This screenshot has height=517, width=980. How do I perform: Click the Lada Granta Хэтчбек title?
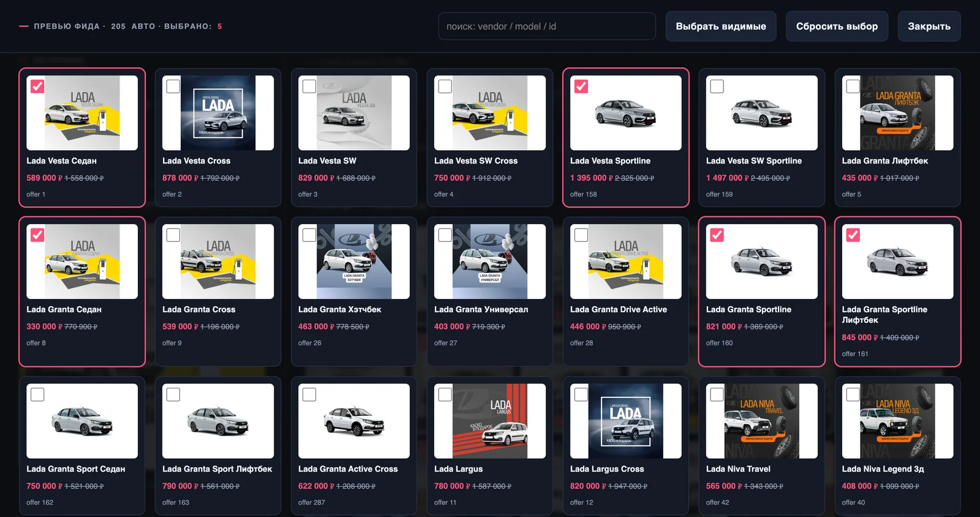tap(340, 309)
